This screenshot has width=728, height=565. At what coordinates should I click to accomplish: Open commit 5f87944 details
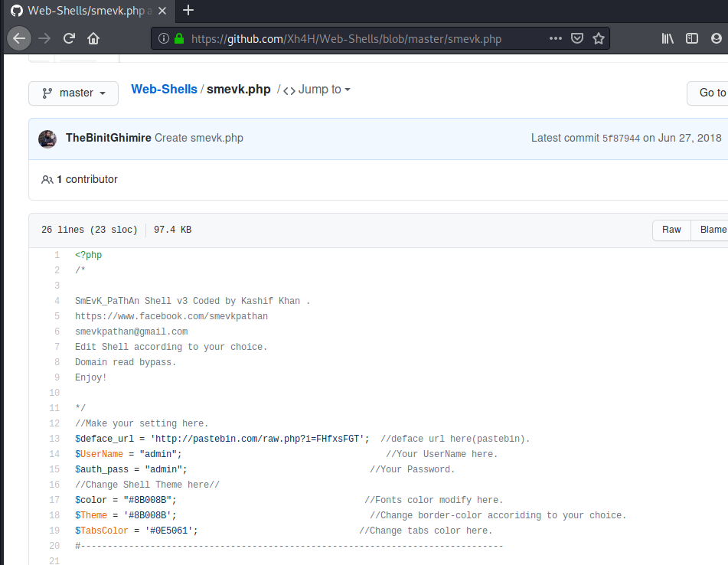coord(621,139)
